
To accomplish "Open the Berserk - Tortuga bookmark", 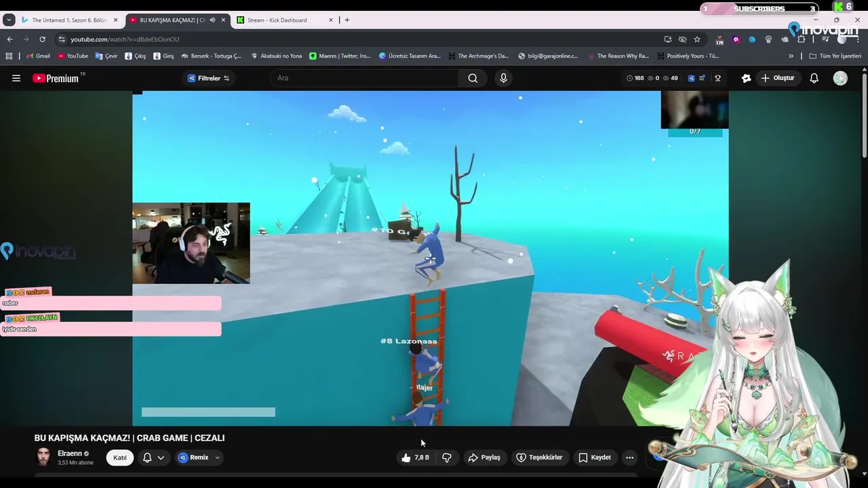I will [x=211, y=56].
